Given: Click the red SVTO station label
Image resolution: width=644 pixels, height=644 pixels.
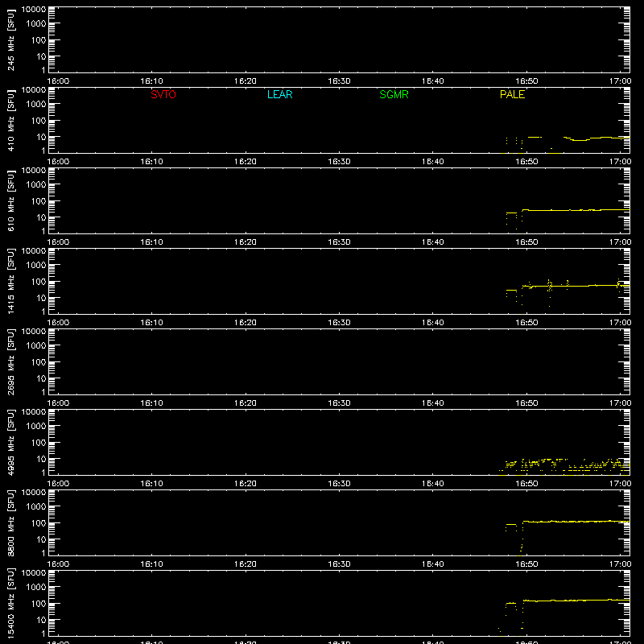Looking at the screenshot, I should [x=163, y=94].
